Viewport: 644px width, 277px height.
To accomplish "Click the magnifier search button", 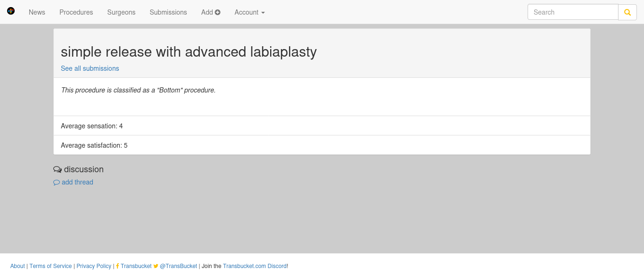I will coord(627,12).
